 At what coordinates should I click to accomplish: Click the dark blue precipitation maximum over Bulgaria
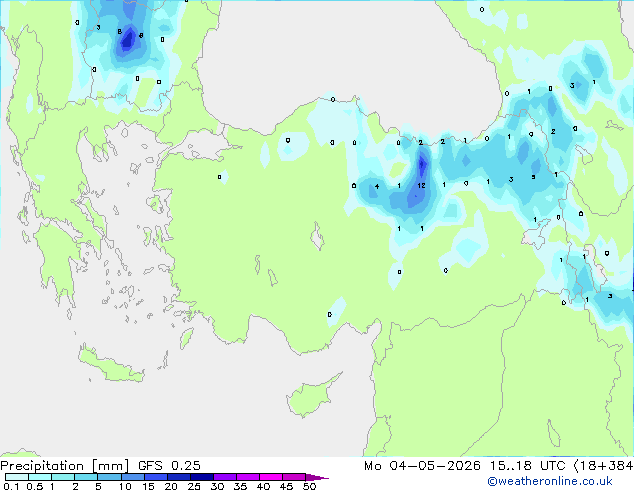pyautogui.click(x=128, y=39)
